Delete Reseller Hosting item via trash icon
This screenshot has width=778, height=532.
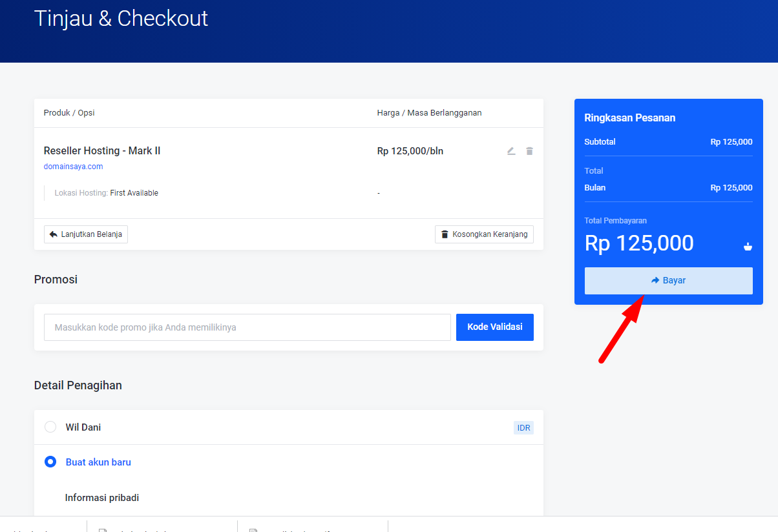529,151
